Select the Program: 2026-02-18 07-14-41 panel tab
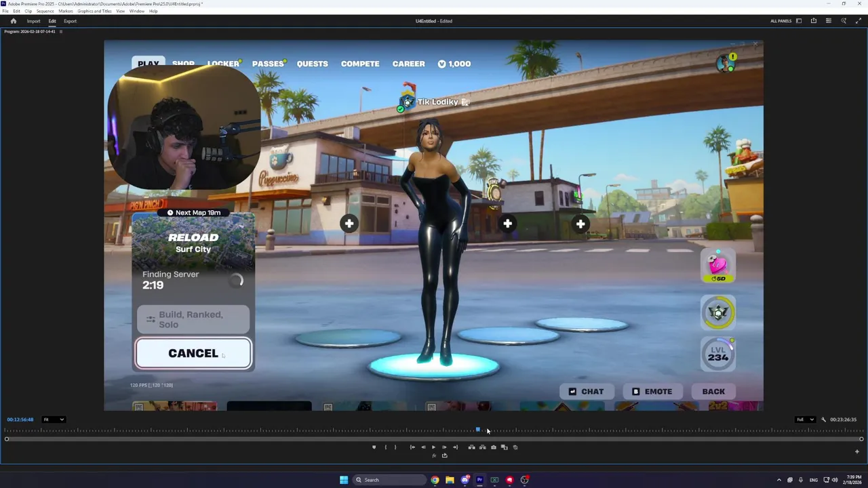The image size is (868, 488). [x=30, y=31]
